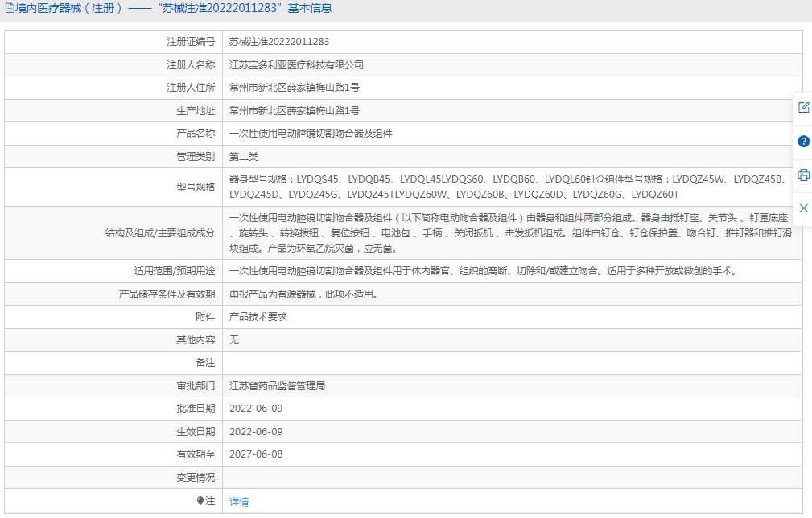Click the 注册人住所 address value
This screenshot has width=812, height=518.
coord(295,88)
